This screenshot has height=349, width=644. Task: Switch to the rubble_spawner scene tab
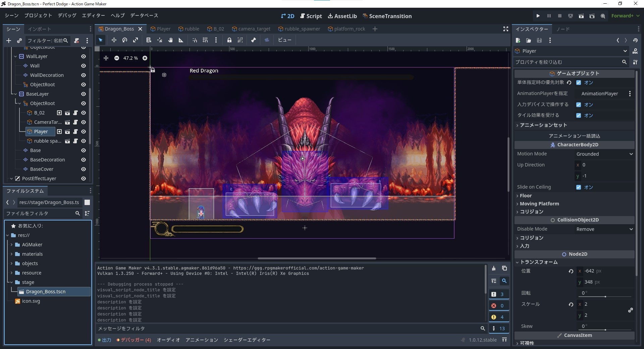pyautogui.click(x=299, y=29)
